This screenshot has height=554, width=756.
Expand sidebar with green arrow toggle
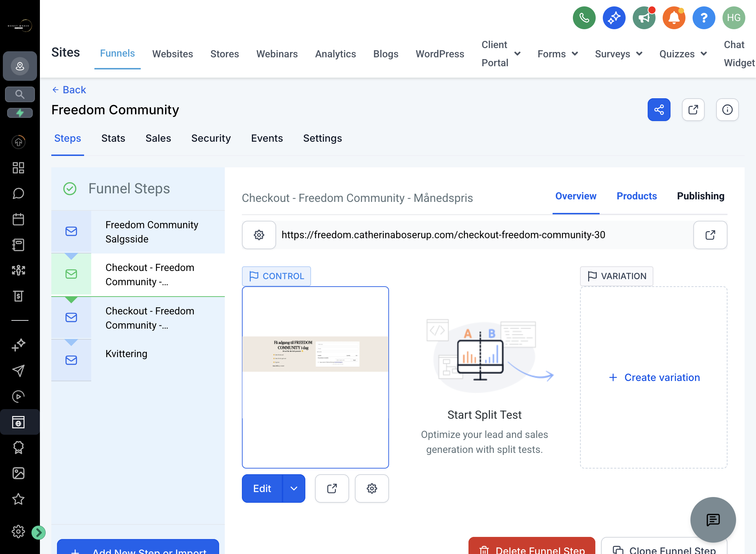[x=38, y=533]
